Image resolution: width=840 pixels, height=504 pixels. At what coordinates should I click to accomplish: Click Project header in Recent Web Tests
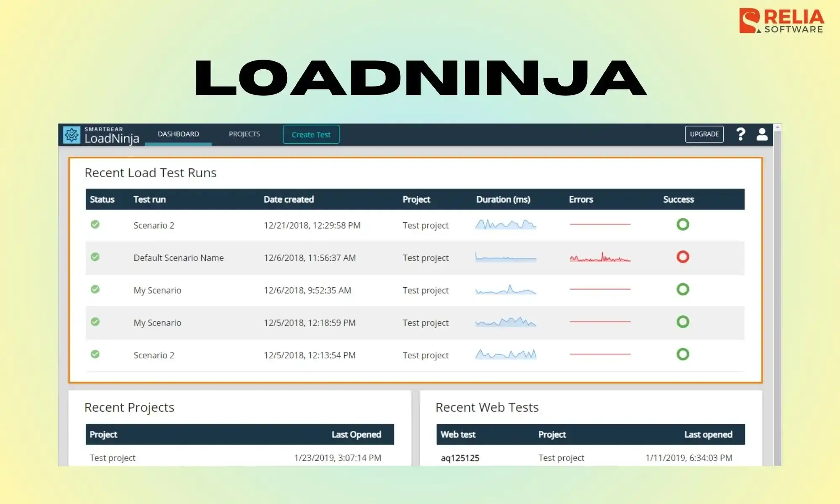552,435
